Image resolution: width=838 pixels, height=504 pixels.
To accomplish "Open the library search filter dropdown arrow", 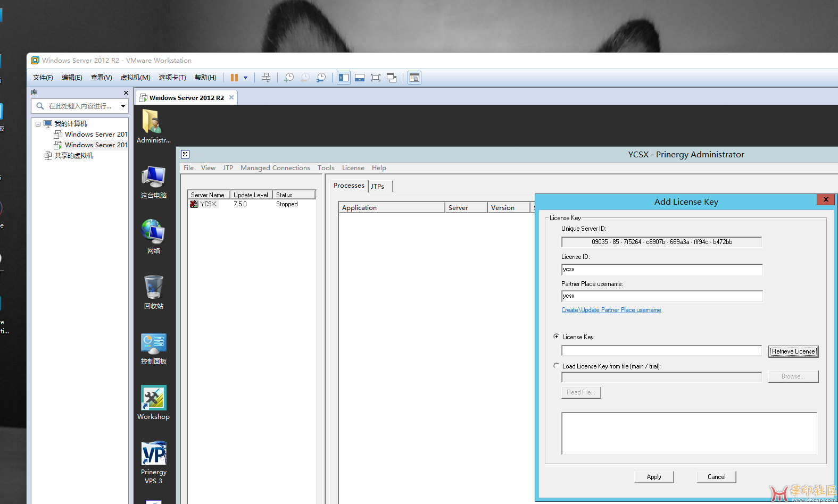I will 123,106.
